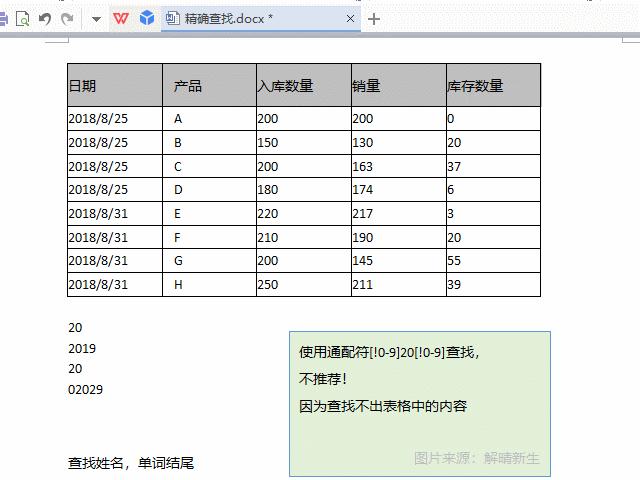This screenshot has height=480, width=640.
Task: Click product cell G
Action: point(209,260)
